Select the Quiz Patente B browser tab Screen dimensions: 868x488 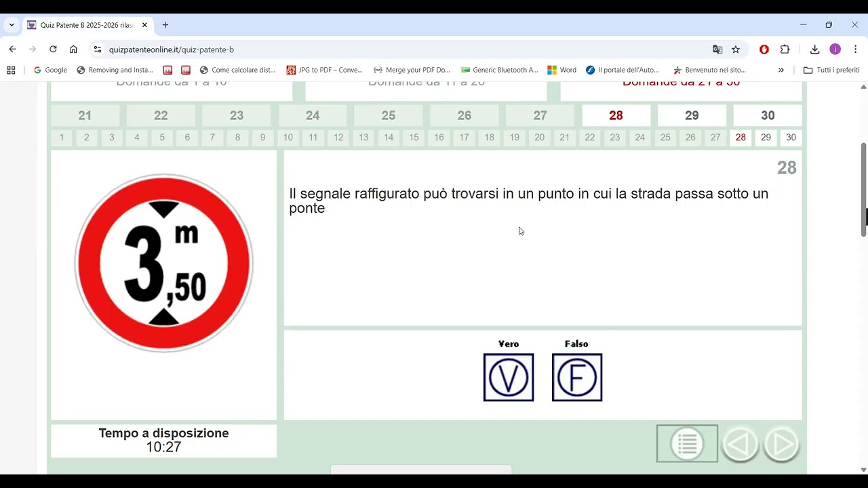(x=87, y=25)
